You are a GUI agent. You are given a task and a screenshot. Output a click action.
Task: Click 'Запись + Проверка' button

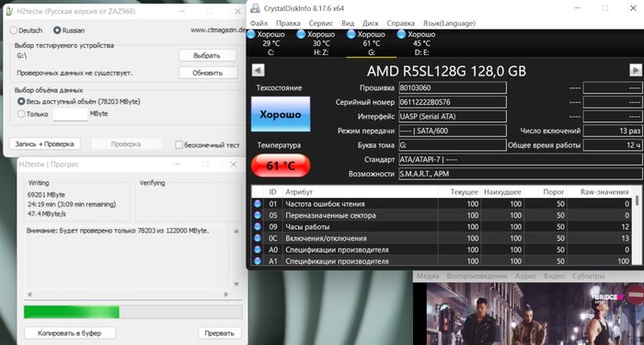coord(45,144)
